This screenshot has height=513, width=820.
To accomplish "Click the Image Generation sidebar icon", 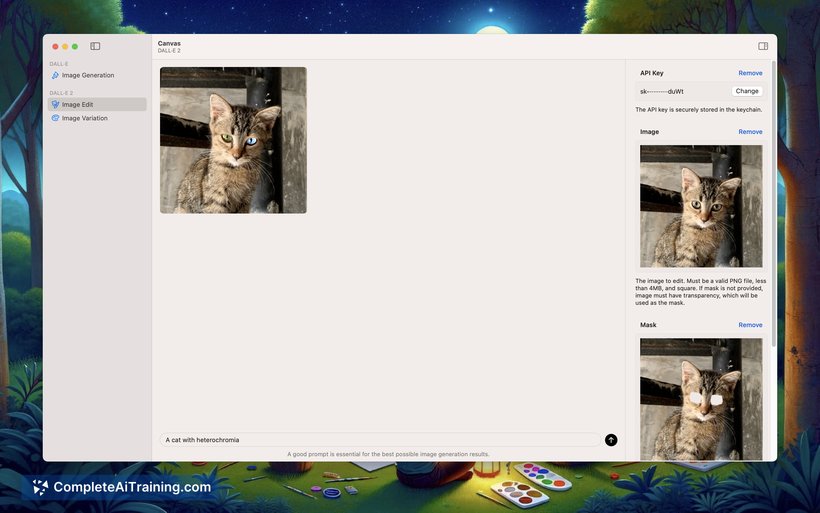I will [x=55, y=75].
